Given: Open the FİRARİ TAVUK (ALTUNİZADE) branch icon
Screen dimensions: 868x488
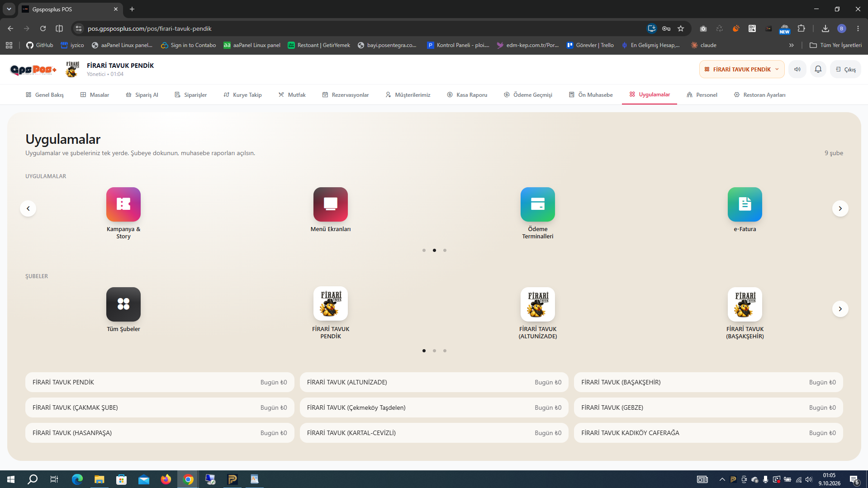Looking at the screenshot, I should point(538,304).
